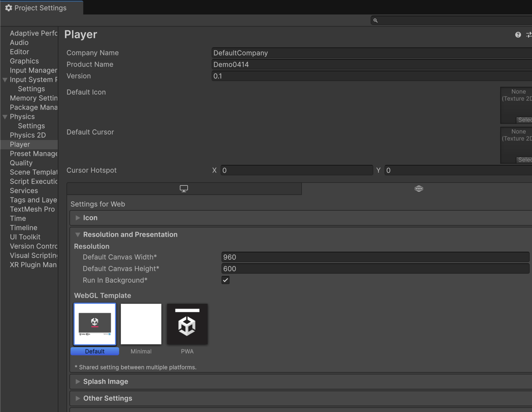
Task: Open Quality settings category
Action: (x=21, y=163)
